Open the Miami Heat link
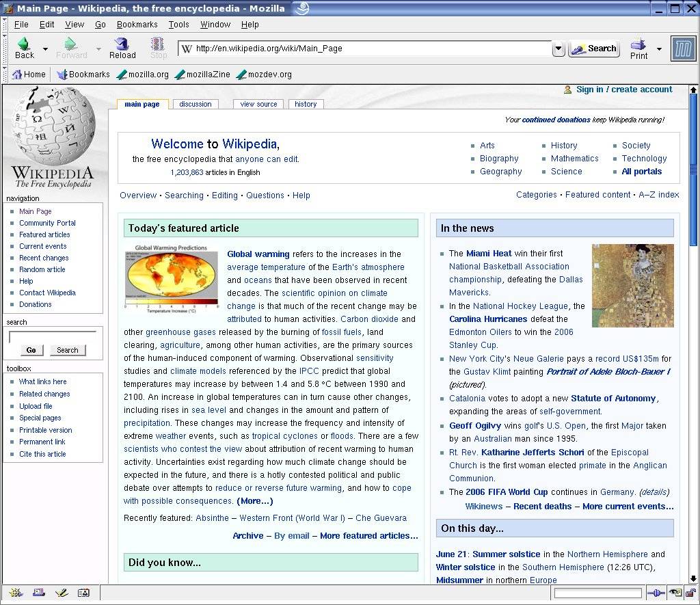Screen dimensions: 700x605 pyautogui.click(x=489, y=254)
